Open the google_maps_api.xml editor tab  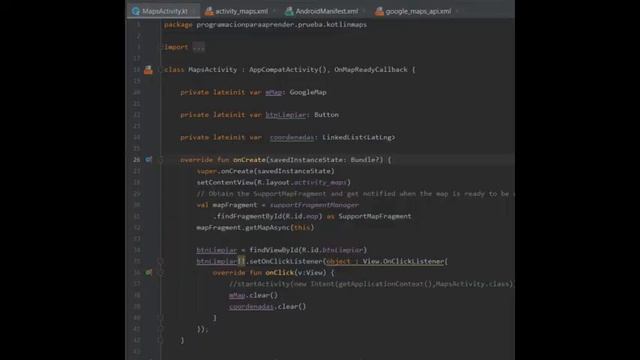point(418,11)
